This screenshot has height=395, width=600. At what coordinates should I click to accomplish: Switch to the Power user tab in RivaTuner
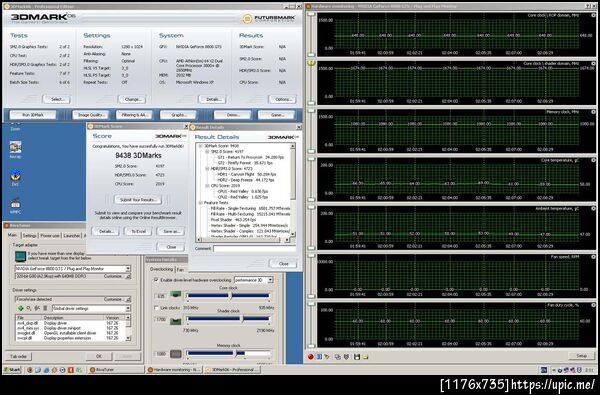(x=50, y=236)
